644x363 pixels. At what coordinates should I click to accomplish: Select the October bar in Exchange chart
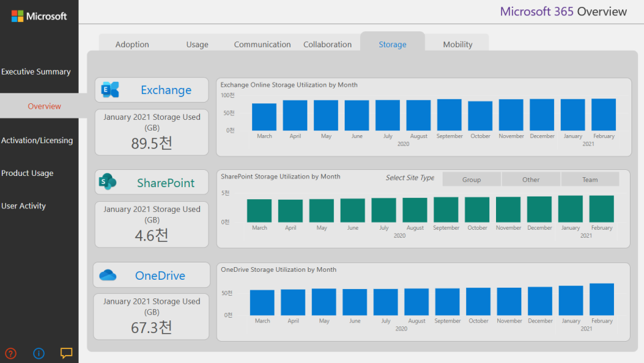coord(480,116)
